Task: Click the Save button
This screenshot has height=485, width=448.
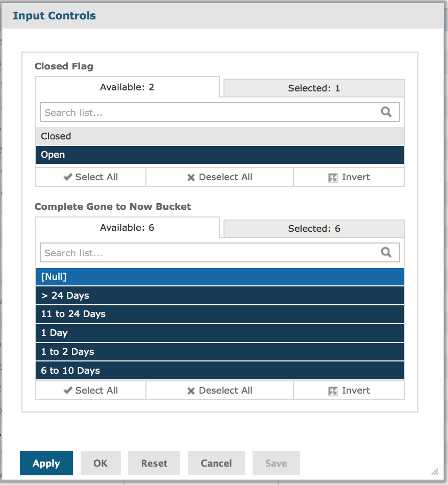Action: pyautogui.click(x=276, y=463)
